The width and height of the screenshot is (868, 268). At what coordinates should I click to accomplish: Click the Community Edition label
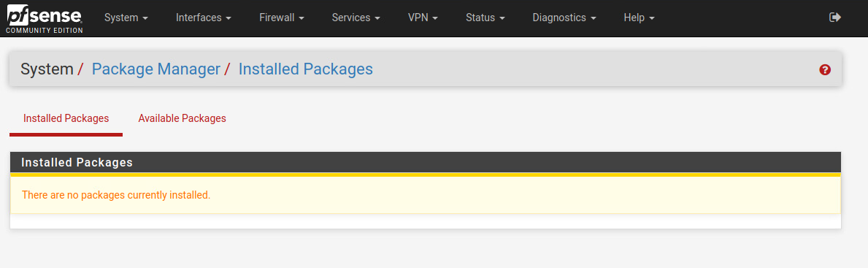click(45, 31)
